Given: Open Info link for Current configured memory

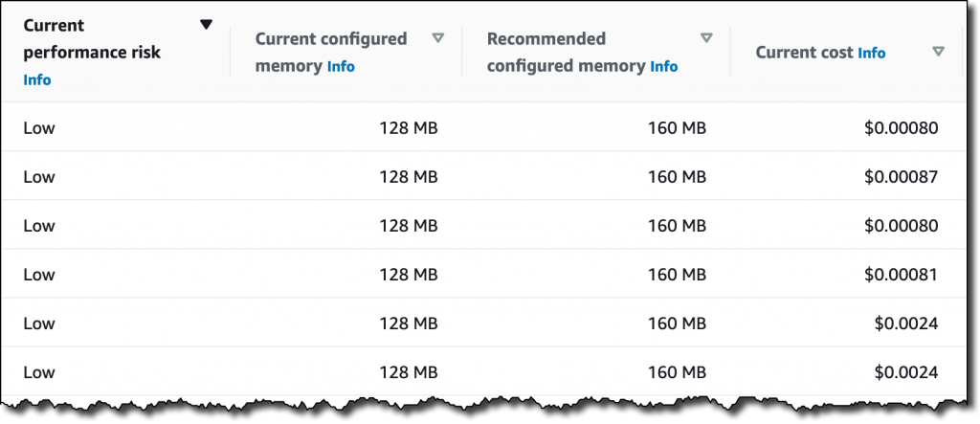Looking at the screenshot, I should [x=341, y=67].
